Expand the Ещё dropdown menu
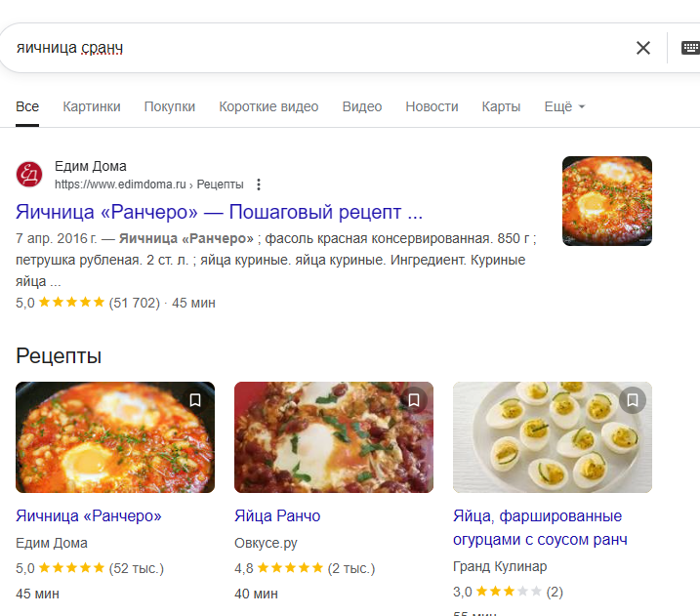The image size is (700, 616). [564, 106]
